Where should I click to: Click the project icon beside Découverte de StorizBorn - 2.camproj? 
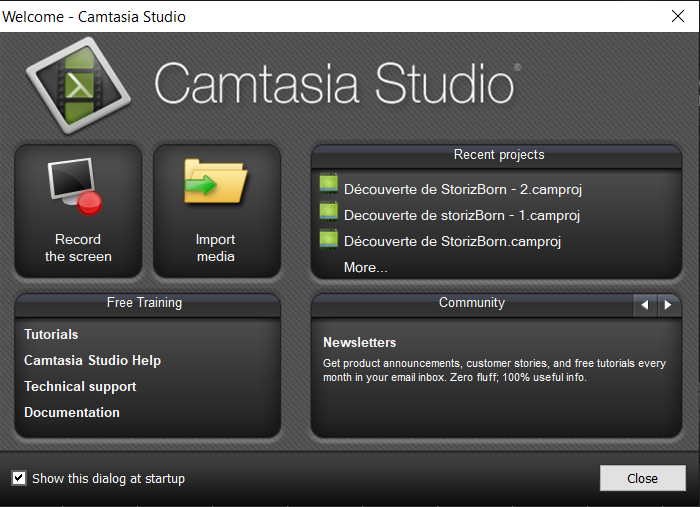point(329,183)
